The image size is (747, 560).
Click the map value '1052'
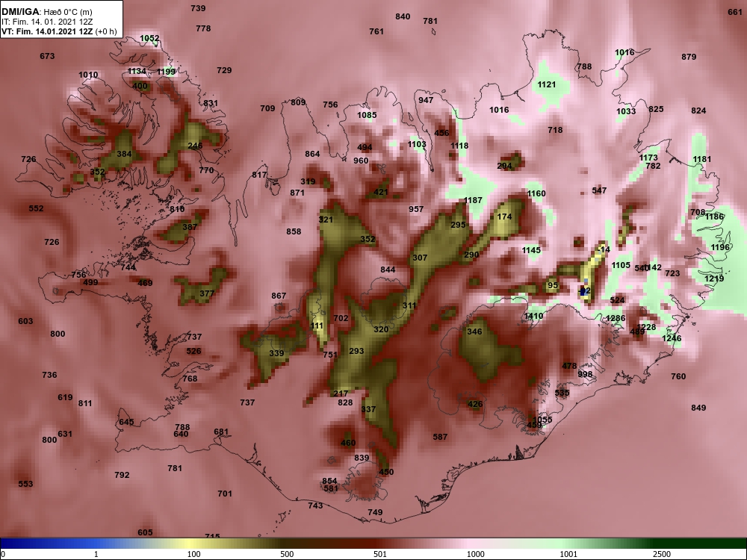[149, 38]
